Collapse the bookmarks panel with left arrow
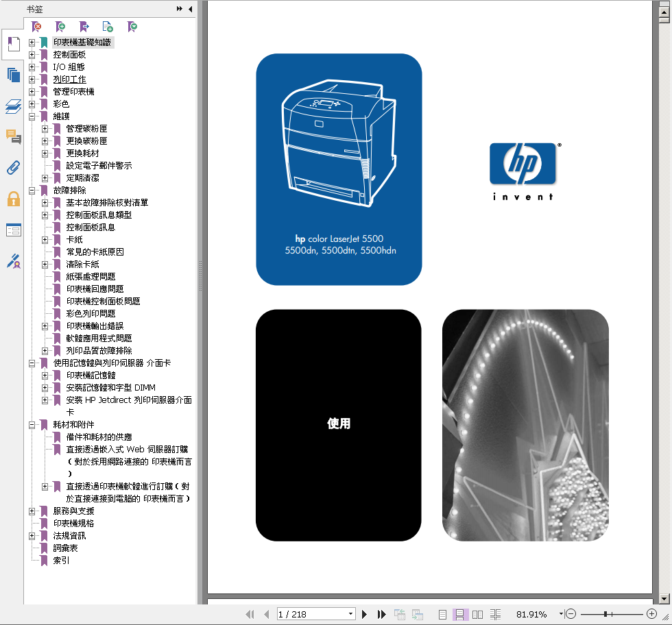This screenshot has height=625, width=672. click(x=191, y=9)
